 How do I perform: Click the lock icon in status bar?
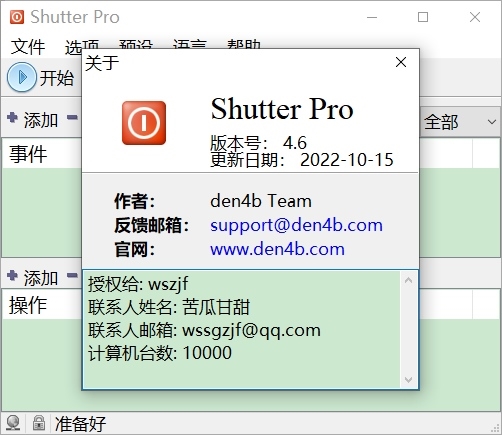point(39,423)
